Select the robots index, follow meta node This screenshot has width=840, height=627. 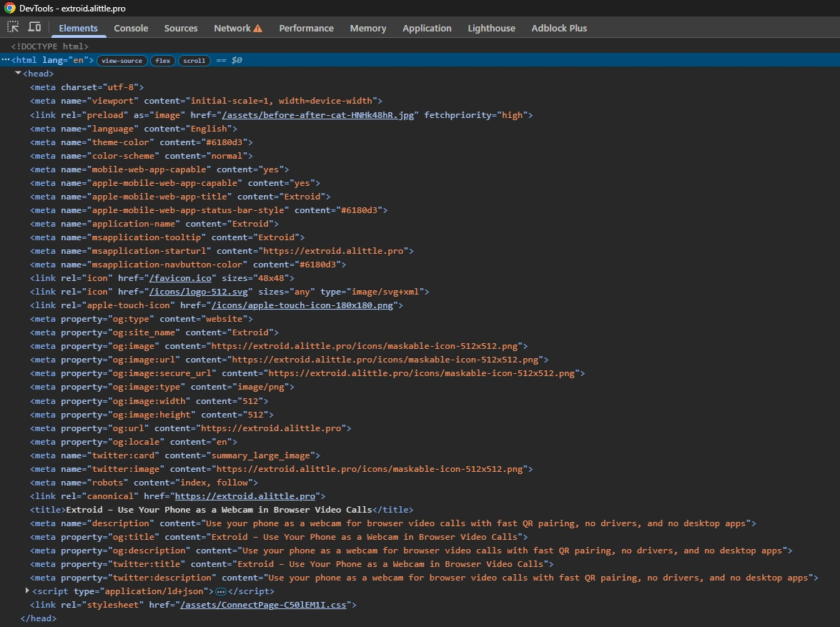pyautogui.click(x=144, y=483)
